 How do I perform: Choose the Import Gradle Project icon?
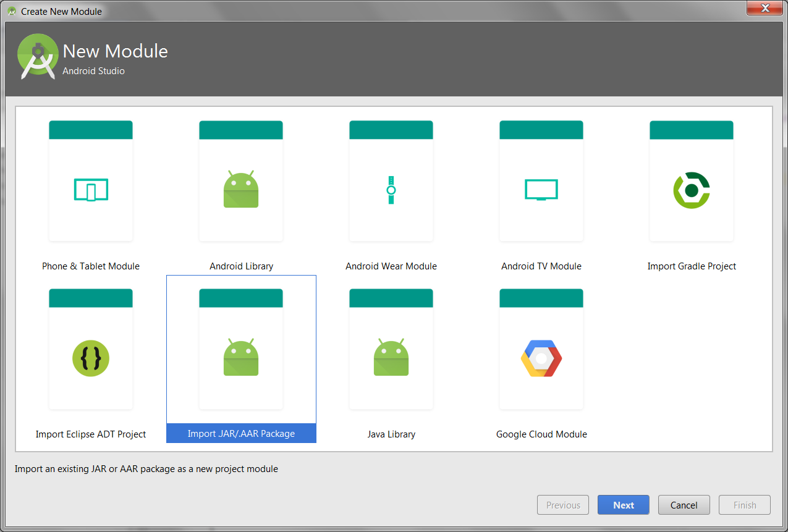692,190
